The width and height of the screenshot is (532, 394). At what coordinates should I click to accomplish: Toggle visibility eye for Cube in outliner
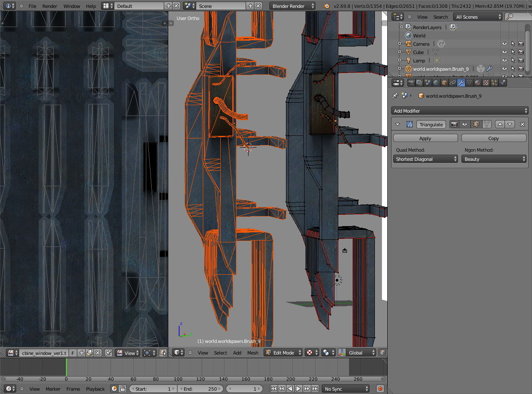[x=505, y=52]
